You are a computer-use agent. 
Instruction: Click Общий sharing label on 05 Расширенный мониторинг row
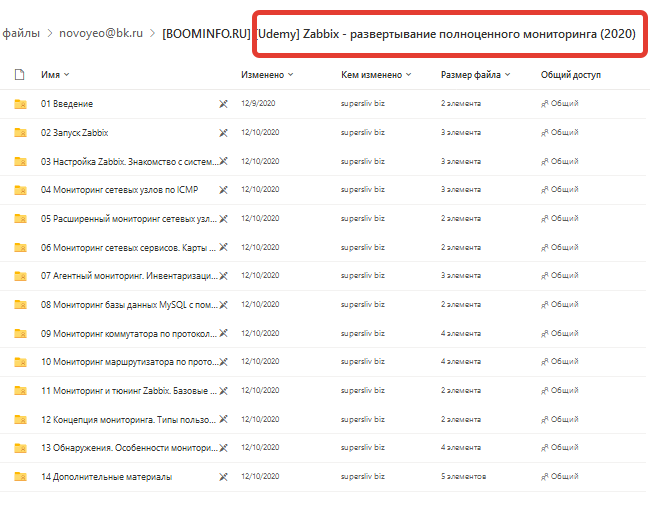[564, 218]
